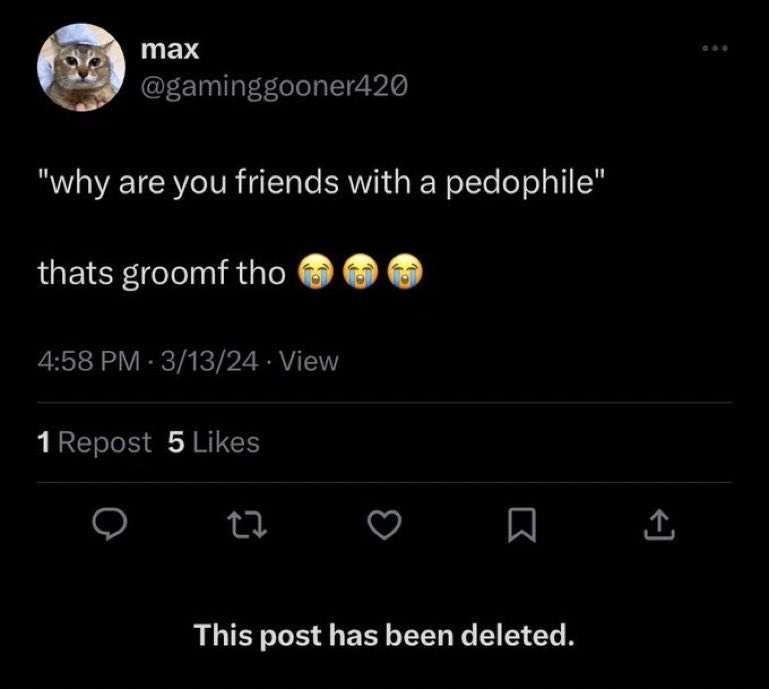Visit the @gaminggooner420 handle

pyautogui.click(x=274, y=87)
